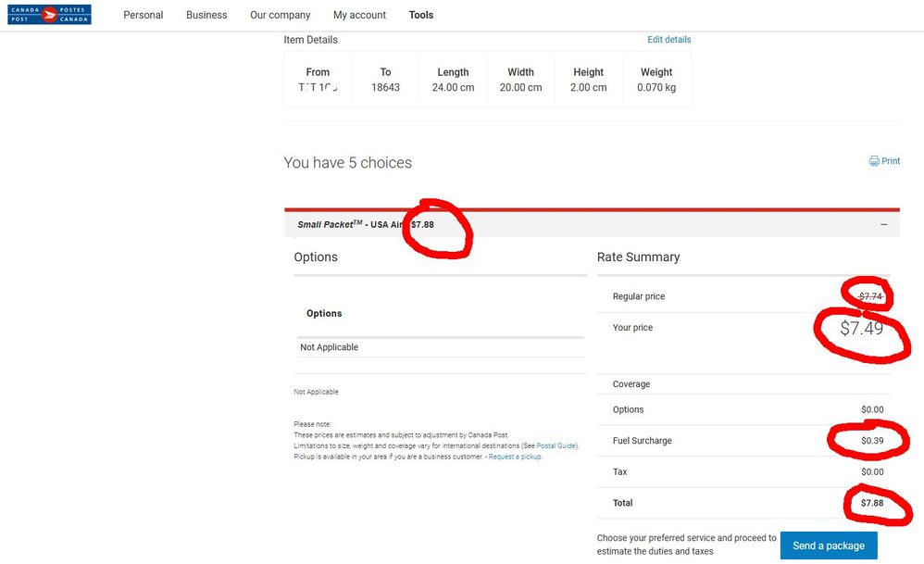Click Not Applicable under the Options table
Image resolution: width=924 pixels, height=564 pixels.
[329, 347]
